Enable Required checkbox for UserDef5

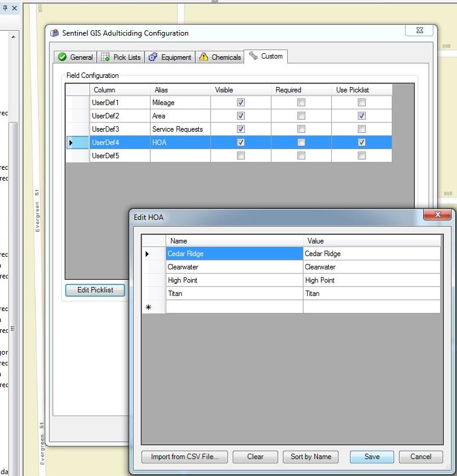point(301,156)
